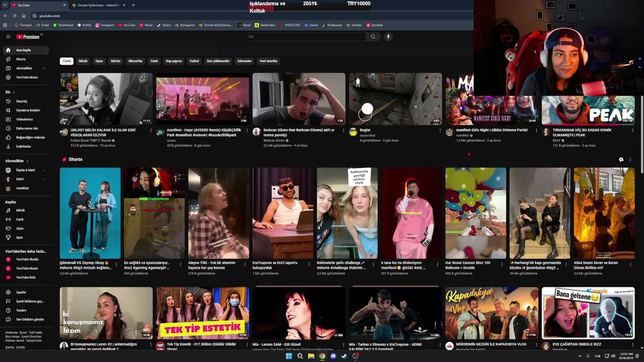Select the Müzik filter chip

(83, 61)
